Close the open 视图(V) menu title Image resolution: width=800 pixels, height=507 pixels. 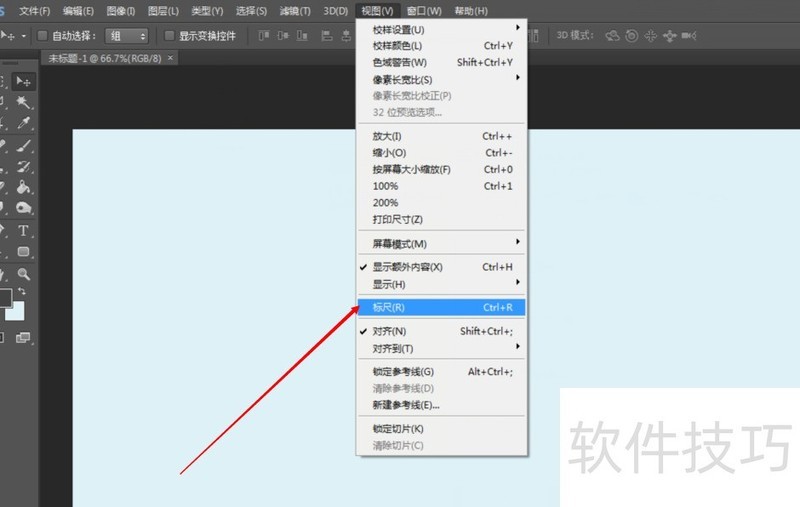pos(378,11)
